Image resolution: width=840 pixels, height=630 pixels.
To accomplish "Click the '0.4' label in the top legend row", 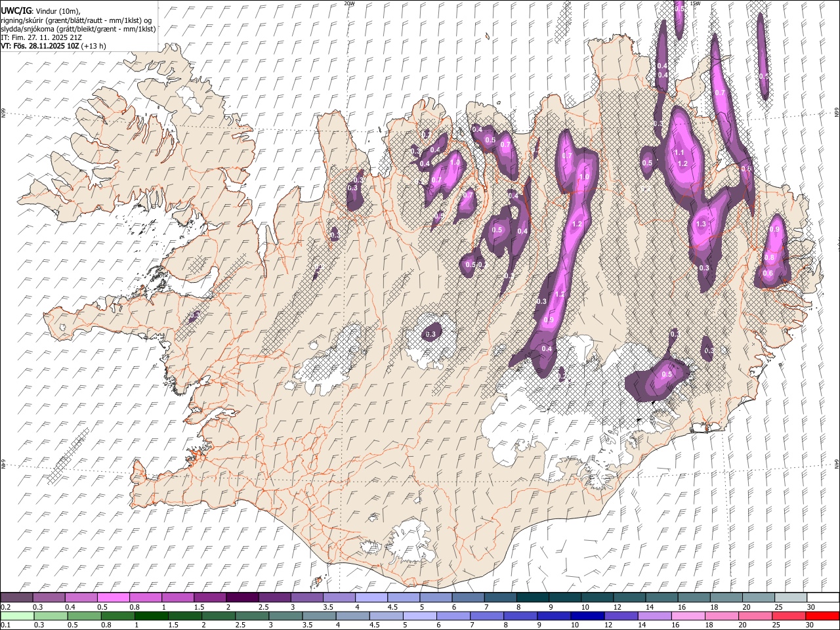I will coord(70,607).
